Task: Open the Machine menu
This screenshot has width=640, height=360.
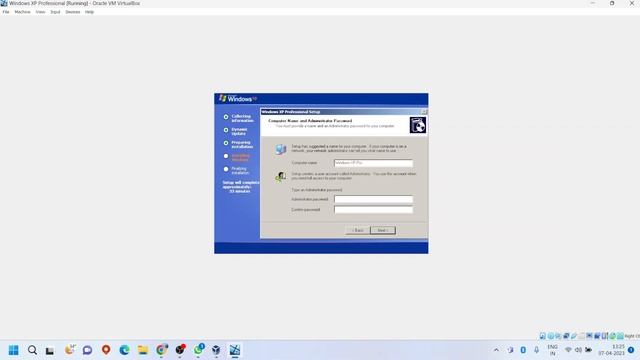Action: coord(22,12)
